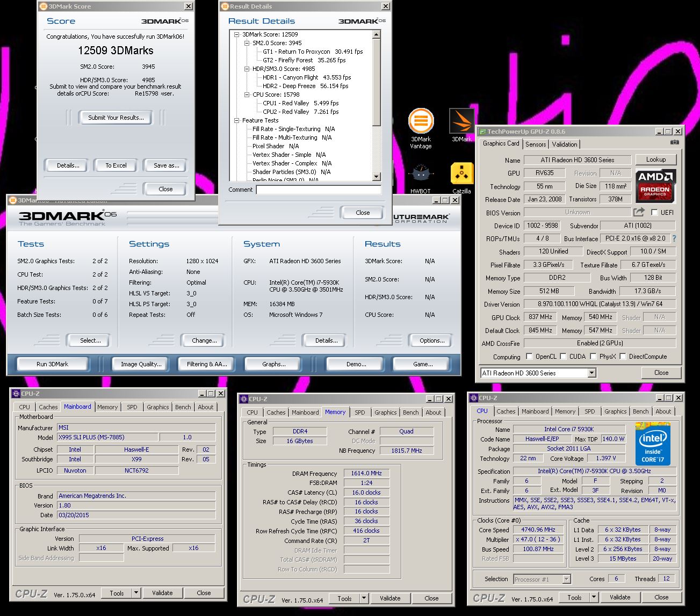
Task: Click the BIOS export arrow icon in GPU-Z
Action: [x=639, y=212]
